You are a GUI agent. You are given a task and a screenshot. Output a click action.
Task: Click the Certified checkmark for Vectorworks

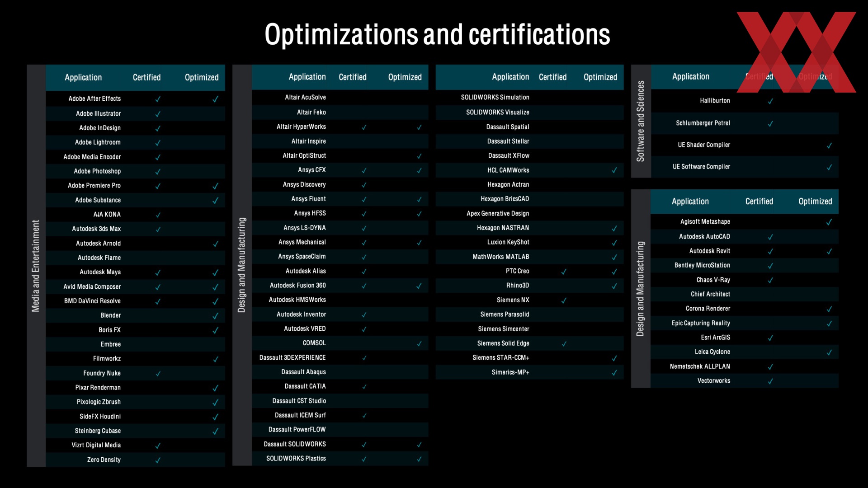click(x=770, y=381)
